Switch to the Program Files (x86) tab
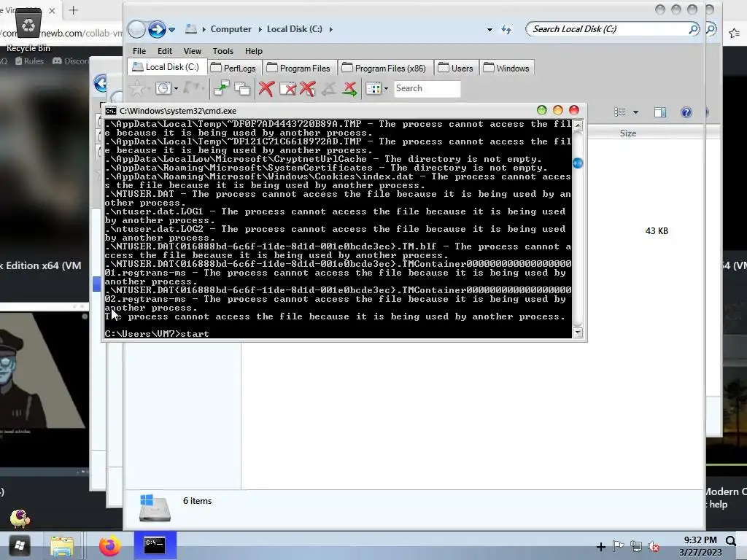747x560 pixels. [x=385, y=68]
